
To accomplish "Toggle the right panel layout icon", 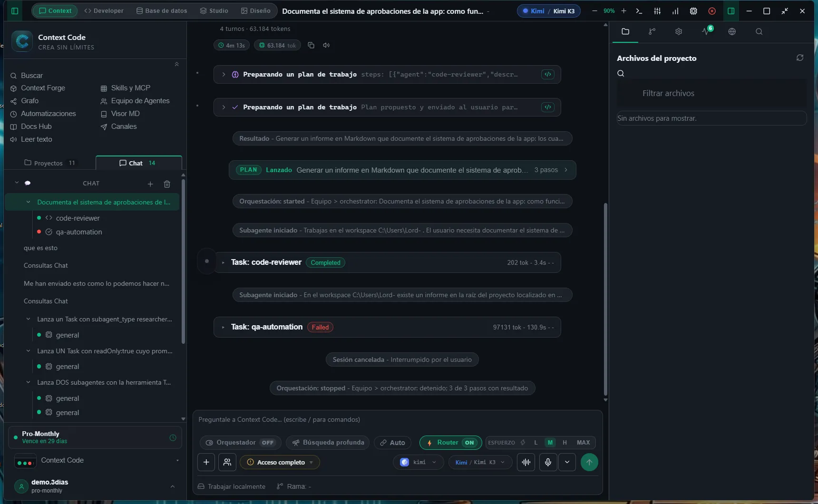I will tap(731, 11).
